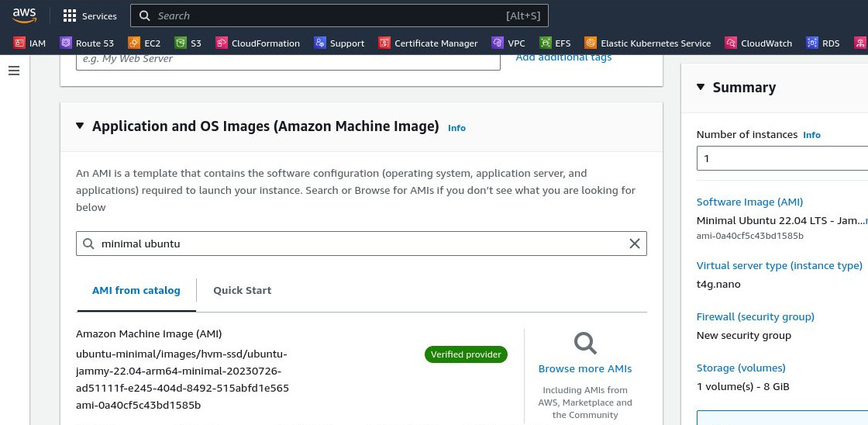Open Certificate Manager from favorites bar
The height and width of the screenshot is (425, 868).
436,43
